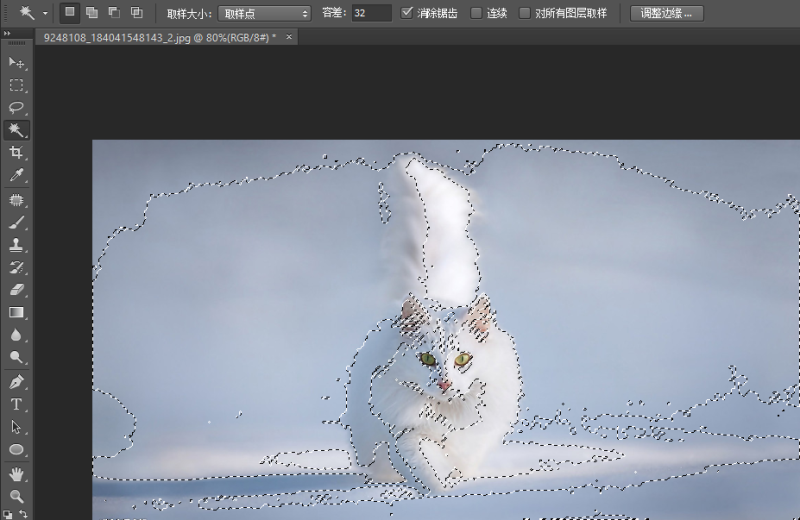This screenshot has width=800, height=520.
Task: Click the 调整边缘 refine edge button
Action: point(667,13)
